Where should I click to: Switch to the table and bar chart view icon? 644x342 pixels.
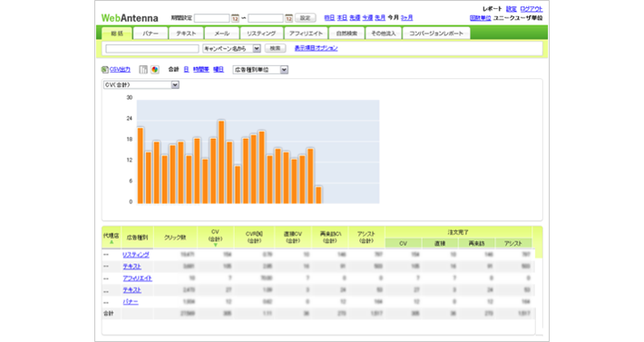[x=143, y=70]
